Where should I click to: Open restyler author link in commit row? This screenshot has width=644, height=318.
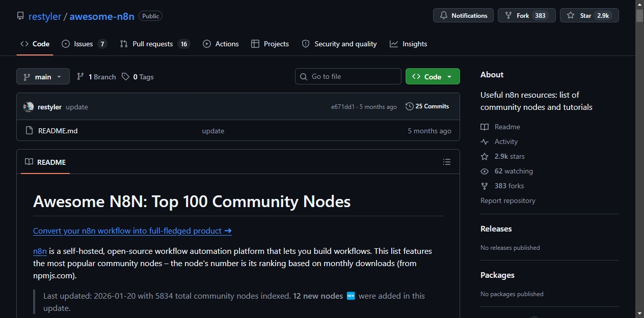(49, 107)
